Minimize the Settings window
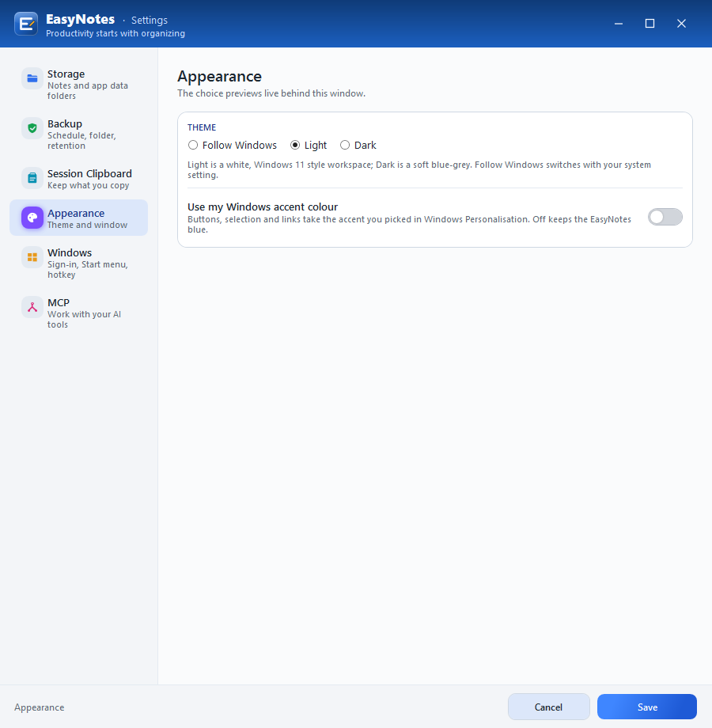This screenshot has height=728, width=712. click(618, 23)
